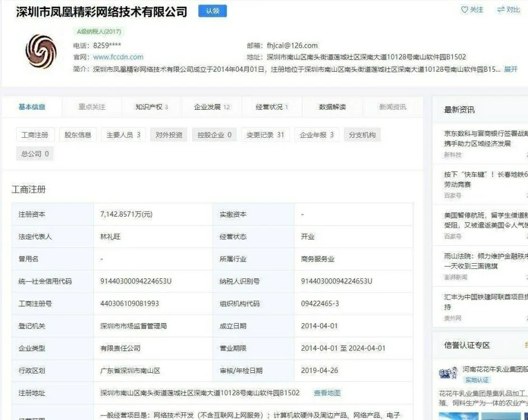This screenshot has width=528, height=420.
Task: Open news about 京东数科与晋商银行
Action: [485, 138]
